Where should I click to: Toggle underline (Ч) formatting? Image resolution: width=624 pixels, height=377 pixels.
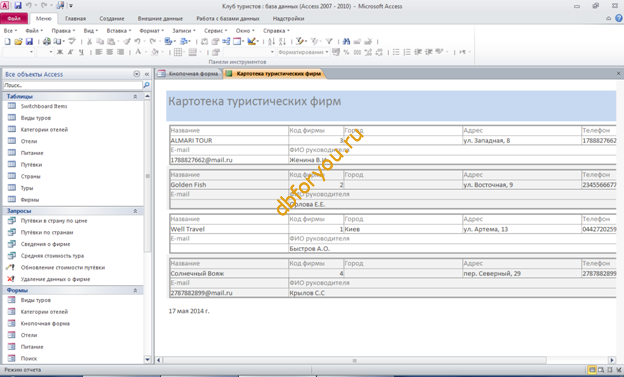tap(81, 52)
